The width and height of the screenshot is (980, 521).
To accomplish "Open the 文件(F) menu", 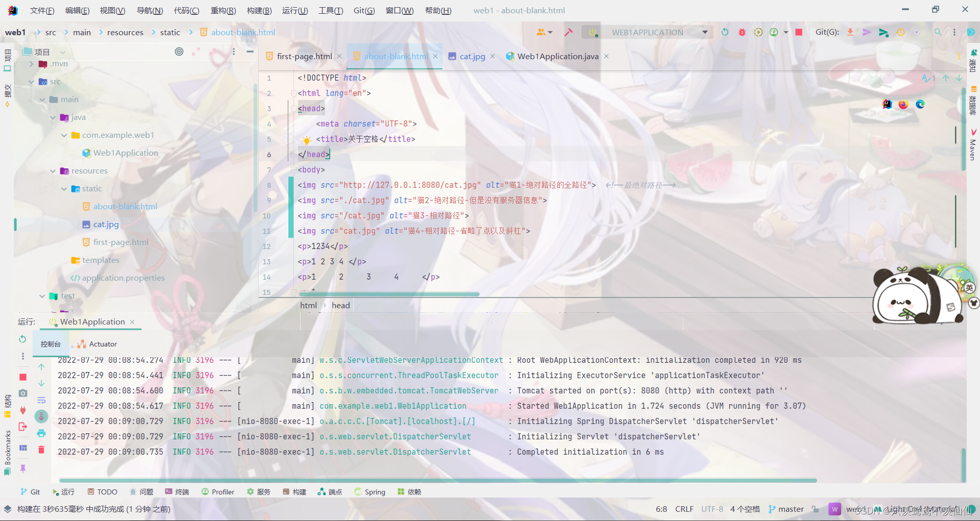I will click(x=42, y=10).
